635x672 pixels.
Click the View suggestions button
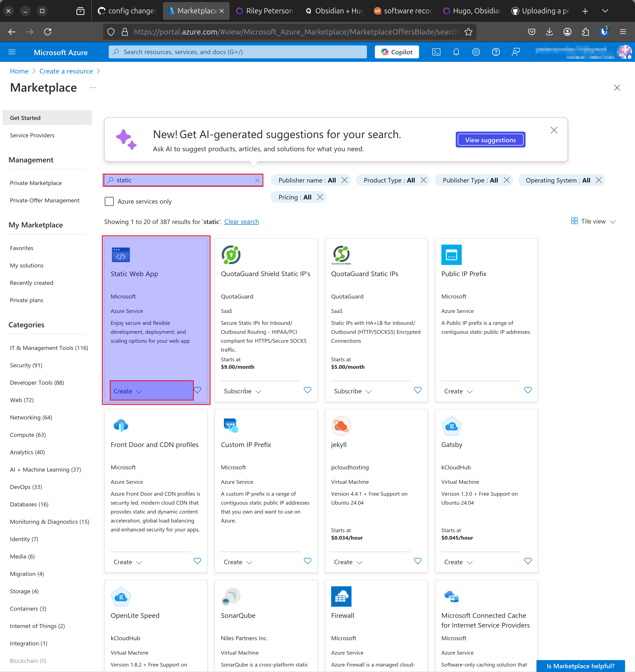(x=490, y=140)
